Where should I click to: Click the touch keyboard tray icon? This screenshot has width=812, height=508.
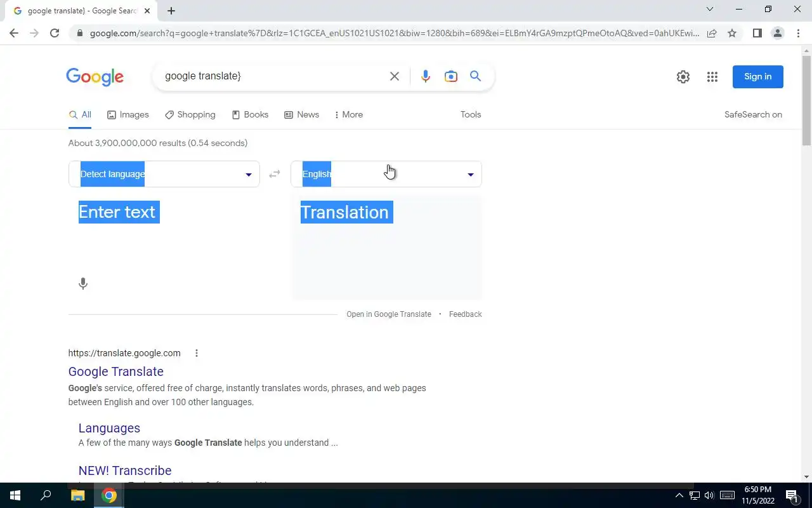(727, 495)
